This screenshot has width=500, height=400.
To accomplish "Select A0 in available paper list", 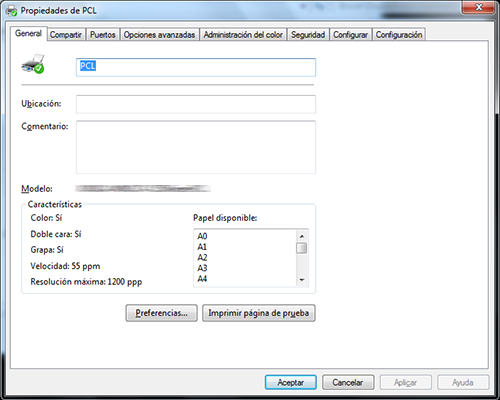I will click(202, 236).
